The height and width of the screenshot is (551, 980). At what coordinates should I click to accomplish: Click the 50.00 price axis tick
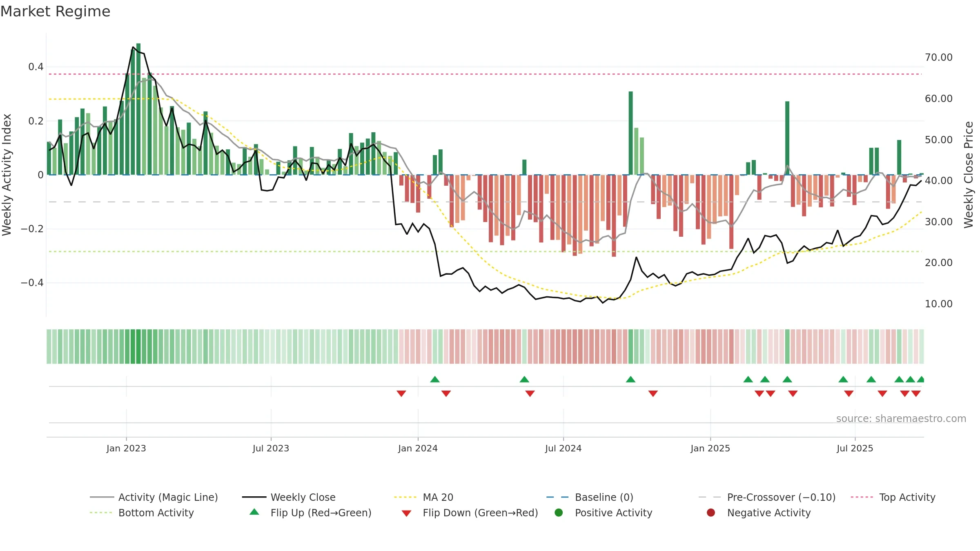tap(938, 140)
